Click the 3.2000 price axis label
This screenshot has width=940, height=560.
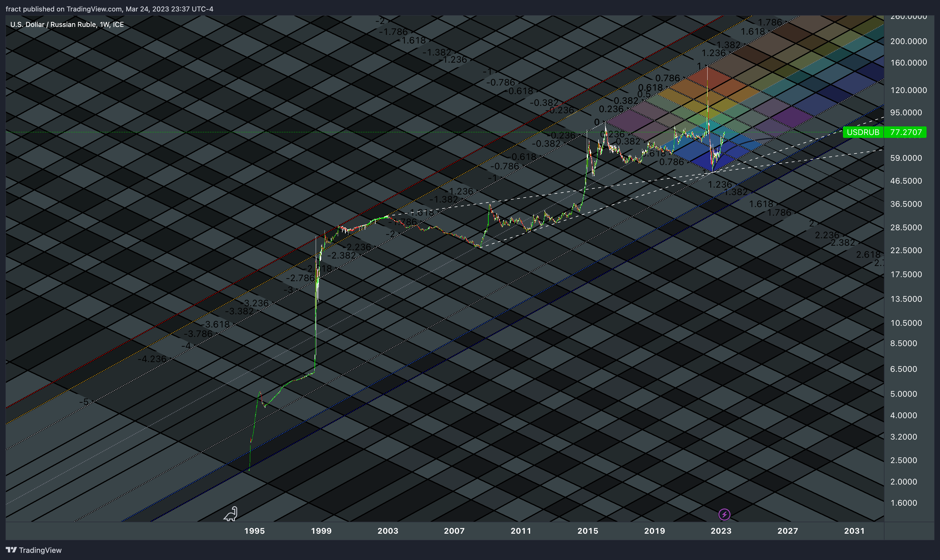[x=904, y=437]
